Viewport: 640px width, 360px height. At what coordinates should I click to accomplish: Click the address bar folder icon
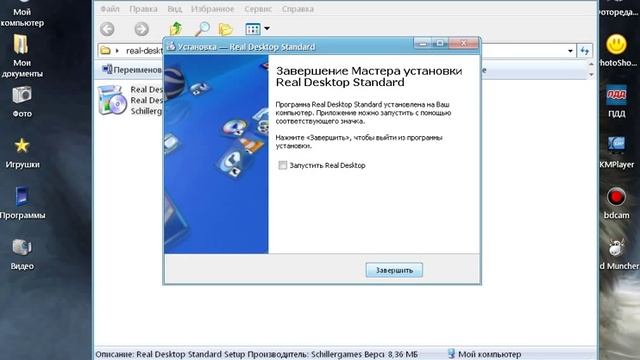point(105,51)
